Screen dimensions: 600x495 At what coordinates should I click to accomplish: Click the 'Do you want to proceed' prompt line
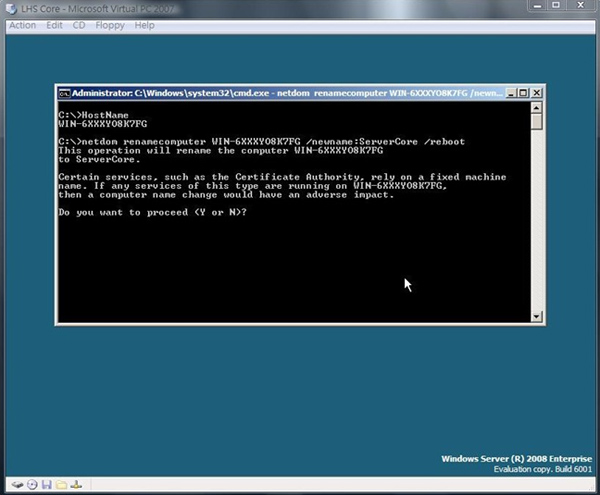pyautogui.click(x=152, y=212)
